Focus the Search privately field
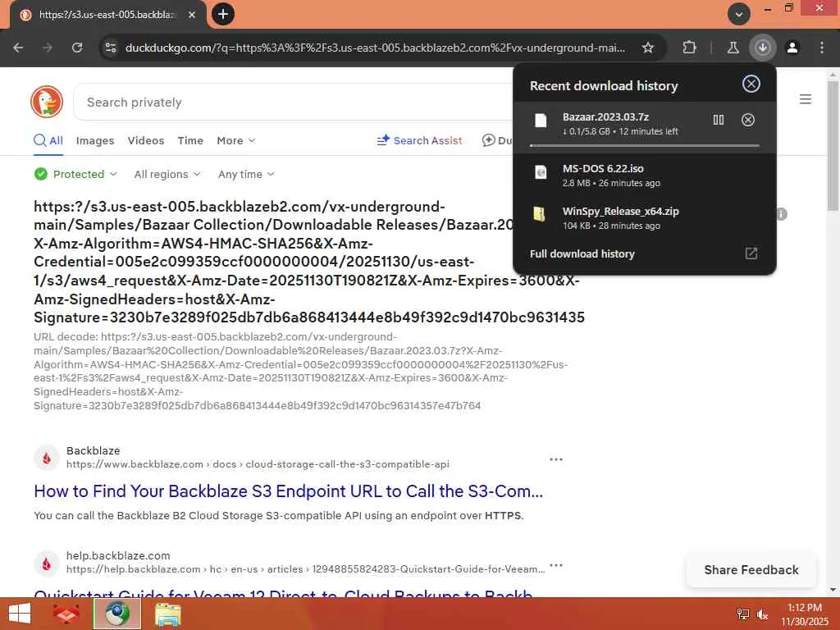 [294, 102]
